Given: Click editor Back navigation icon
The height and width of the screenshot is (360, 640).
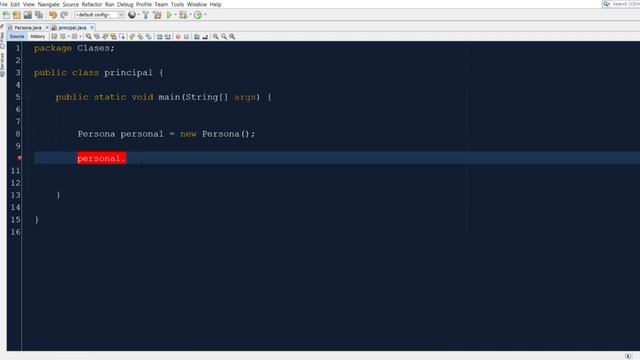Looking at the screenshot, I should pos(62,36).
